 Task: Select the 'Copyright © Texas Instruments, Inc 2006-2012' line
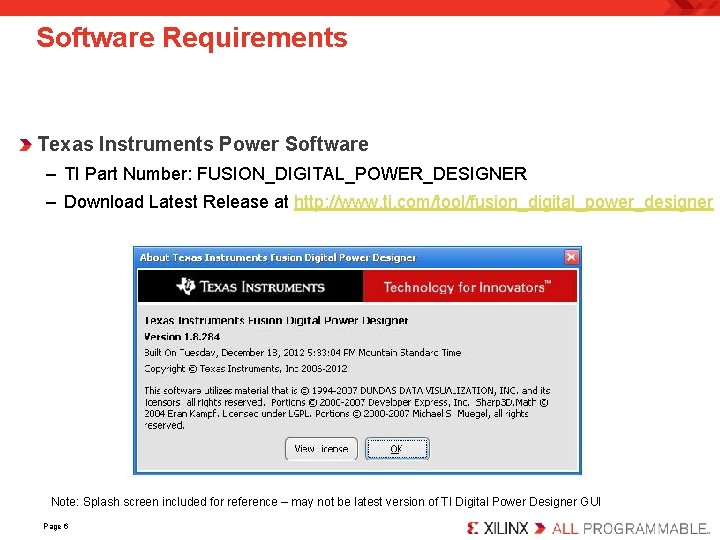[x=246, y=369]
